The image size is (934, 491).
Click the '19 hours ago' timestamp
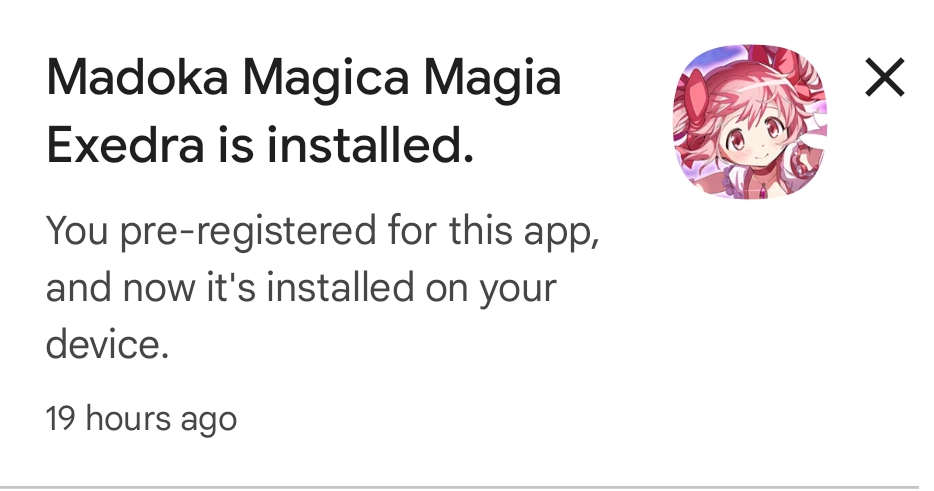[141, 418]
